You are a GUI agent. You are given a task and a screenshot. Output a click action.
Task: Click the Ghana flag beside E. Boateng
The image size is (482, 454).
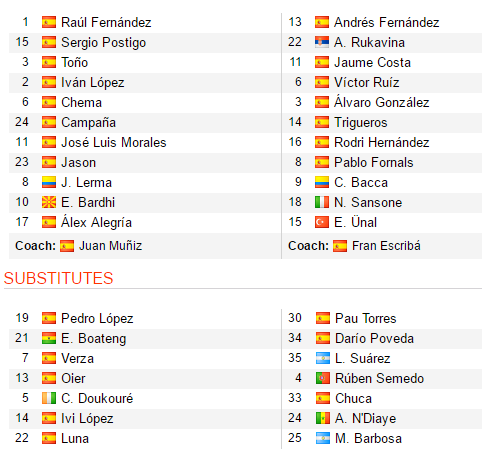[49, 338]
